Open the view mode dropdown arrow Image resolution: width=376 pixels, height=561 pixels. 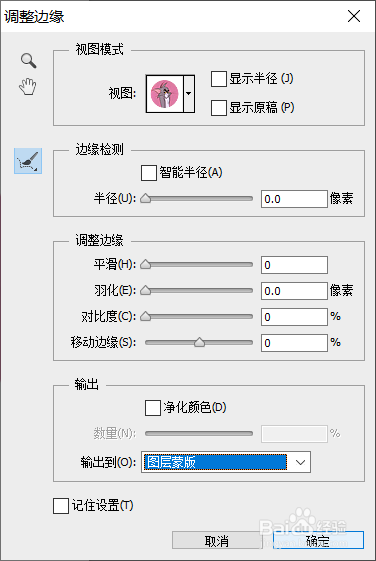pyautogui.click(x=189, y=94)
